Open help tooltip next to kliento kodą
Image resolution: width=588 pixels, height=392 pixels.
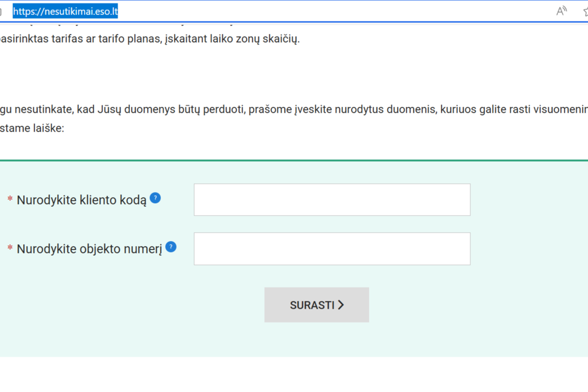[155, 198]
